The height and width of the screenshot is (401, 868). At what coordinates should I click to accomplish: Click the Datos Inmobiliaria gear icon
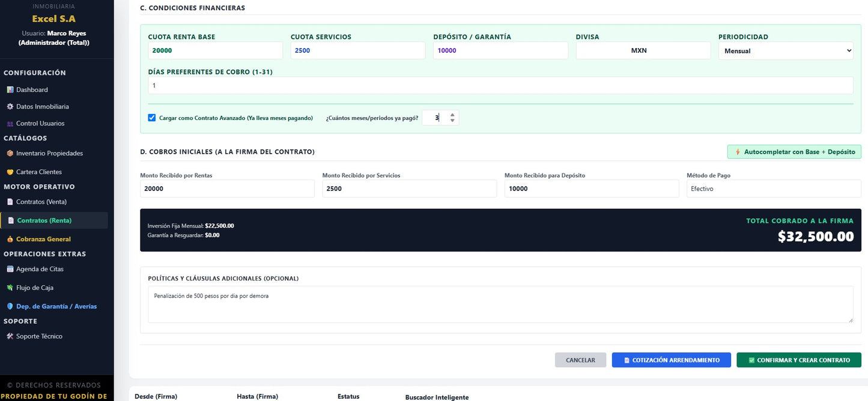tap(10, 107)
